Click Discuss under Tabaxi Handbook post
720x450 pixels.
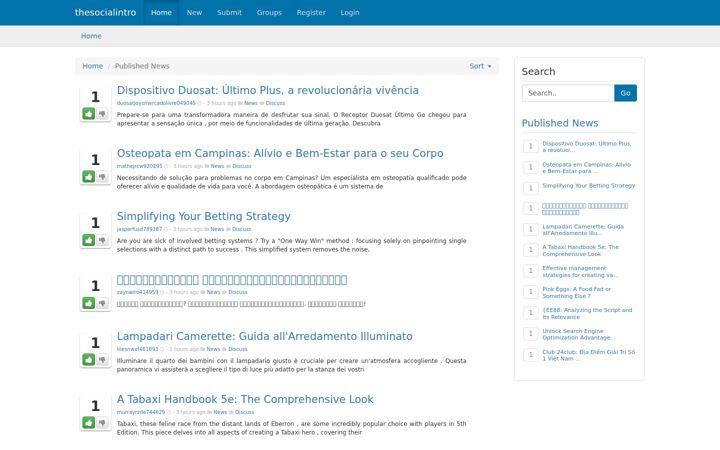(244, 412)
